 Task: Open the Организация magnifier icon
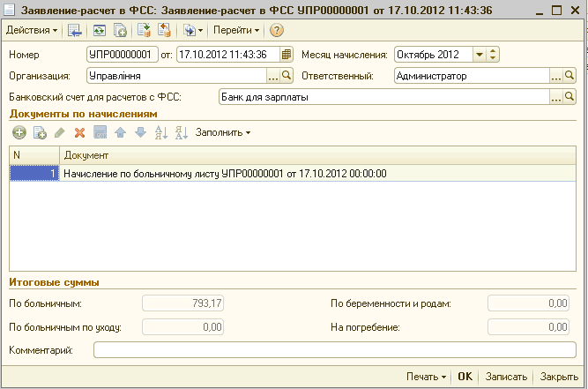click(287, 76)
